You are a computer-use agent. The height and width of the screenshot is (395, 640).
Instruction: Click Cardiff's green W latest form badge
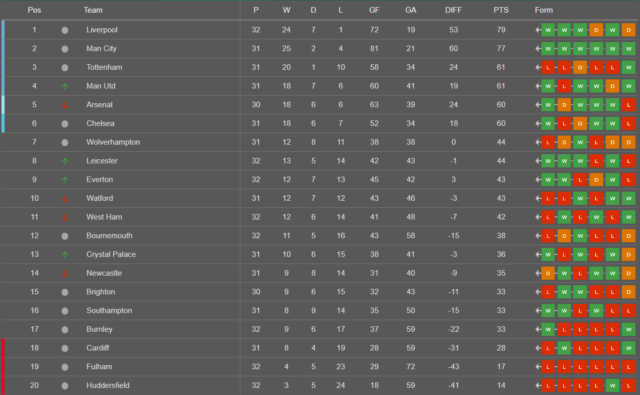click(x=629, y=348)
